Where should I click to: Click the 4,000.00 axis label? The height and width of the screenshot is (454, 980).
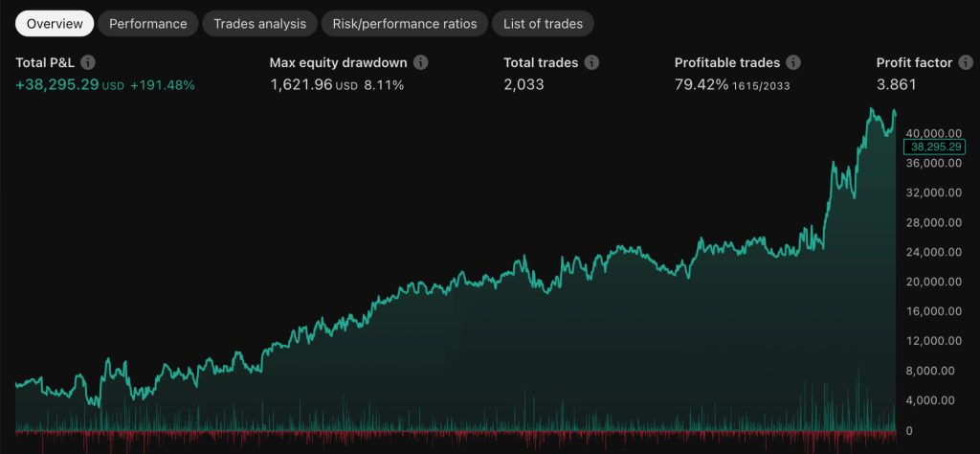pyautogui.click(x=930, y=400)
